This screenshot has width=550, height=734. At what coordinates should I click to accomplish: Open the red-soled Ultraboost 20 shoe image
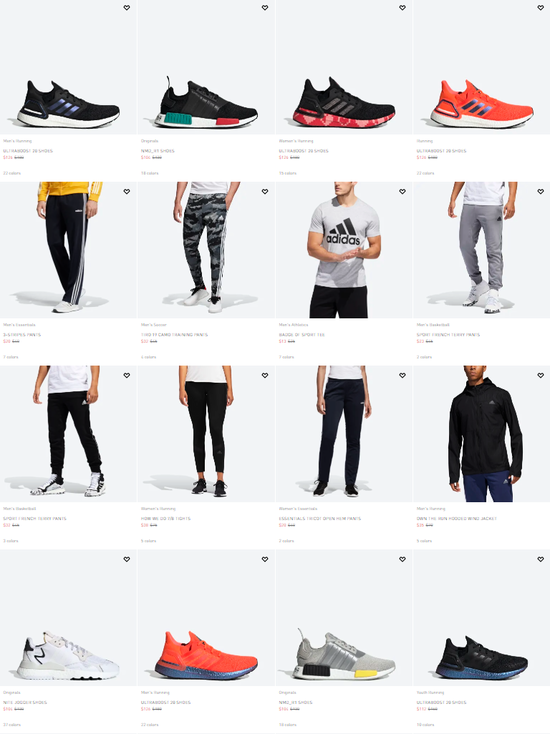[344, 67]
